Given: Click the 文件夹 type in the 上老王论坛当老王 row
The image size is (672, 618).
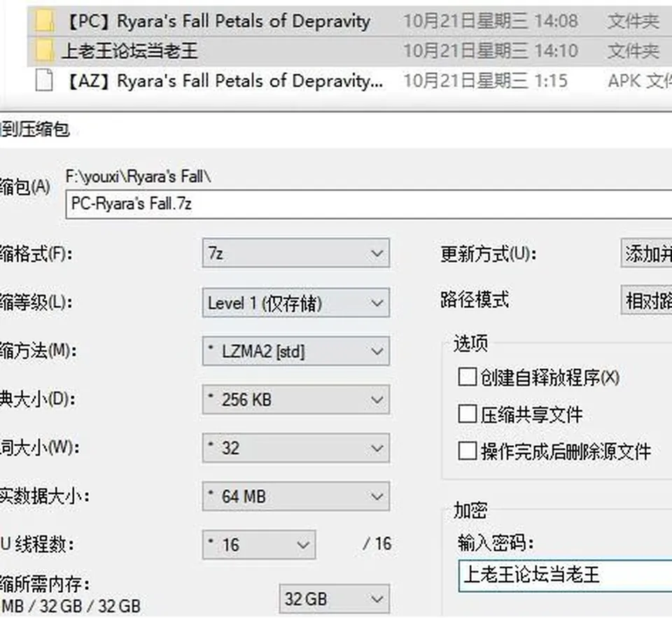Looking at the screenshot, I should click(x=633, y=51).
